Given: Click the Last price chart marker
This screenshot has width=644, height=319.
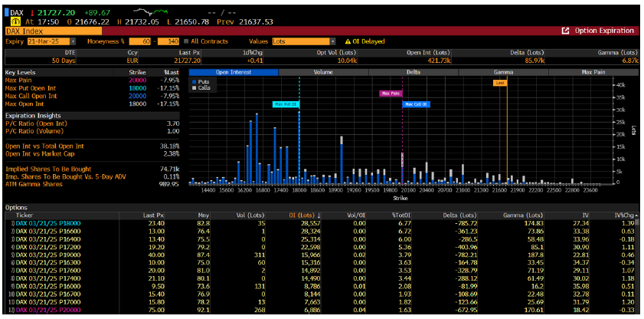Looking at the screenshot, I should coord(500,83).
